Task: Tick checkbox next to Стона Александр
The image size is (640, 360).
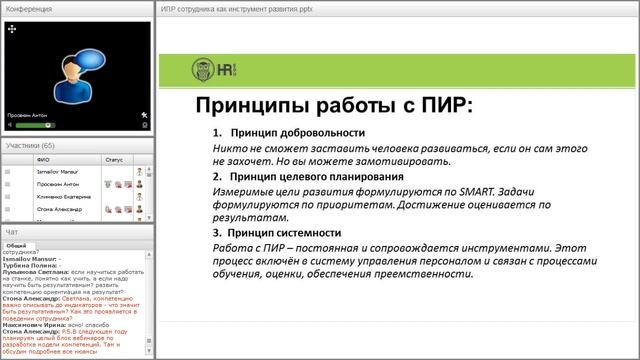Action: coord(7,209)
